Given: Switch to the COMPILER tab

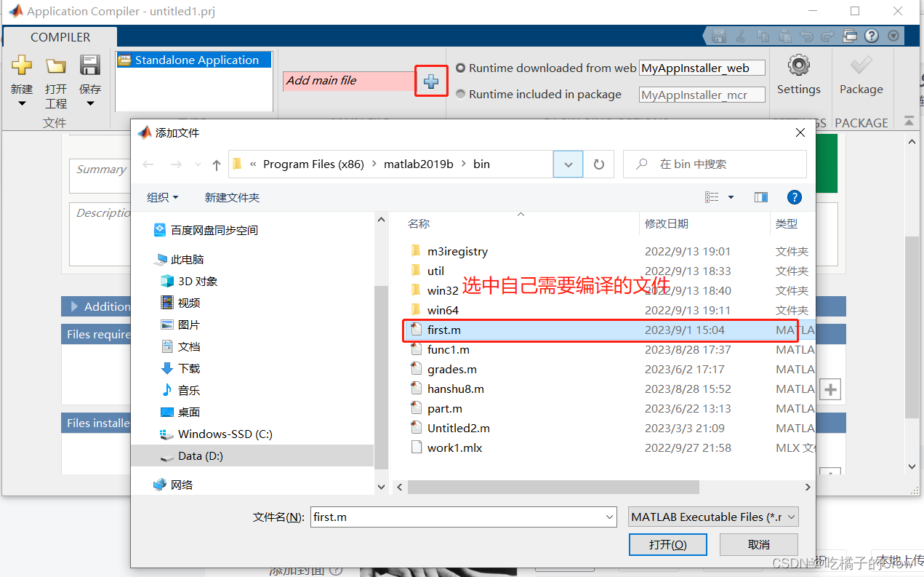Looking at the screenshot, I should [60, 37].
